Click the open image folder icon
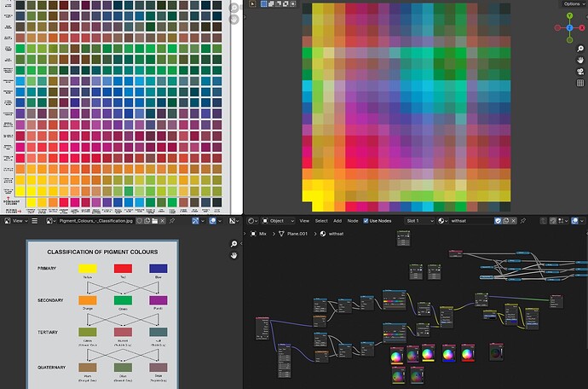This screenshot has width=588, height=389. [154, 221]
